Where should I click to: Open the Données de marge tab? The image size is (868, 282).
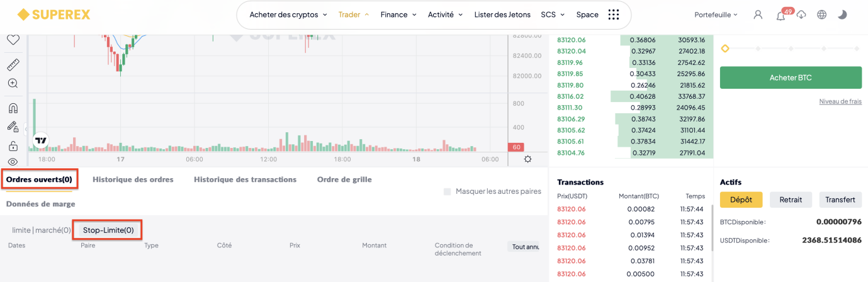(x=40, y=204)
